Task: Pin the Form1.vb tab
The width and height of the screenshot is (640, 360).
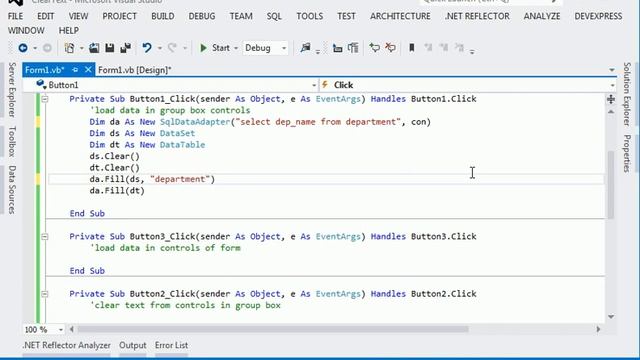Action: [75, 70]
